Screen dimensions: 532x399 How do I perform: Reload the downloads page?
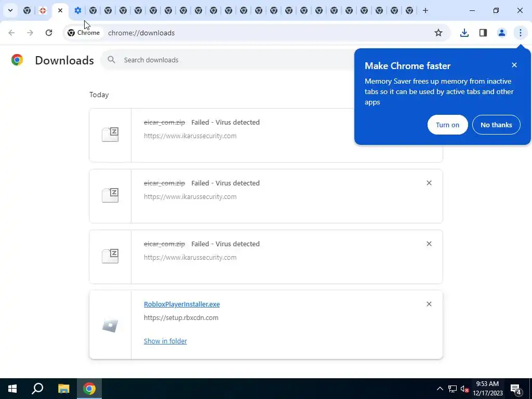pos(49,33)
